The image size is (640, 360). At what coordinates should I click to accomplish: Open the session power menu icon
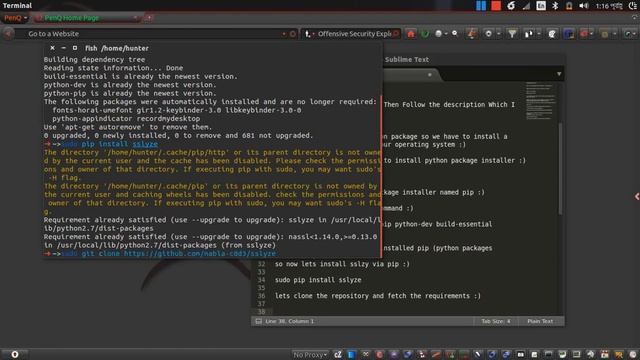point(632,6)
